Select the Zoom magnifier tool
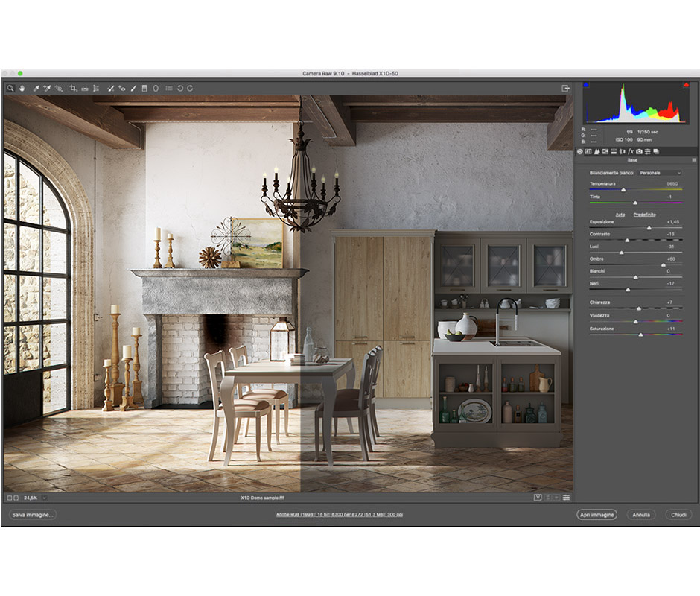Screen dimensions: 700x596 pos(10,88)
